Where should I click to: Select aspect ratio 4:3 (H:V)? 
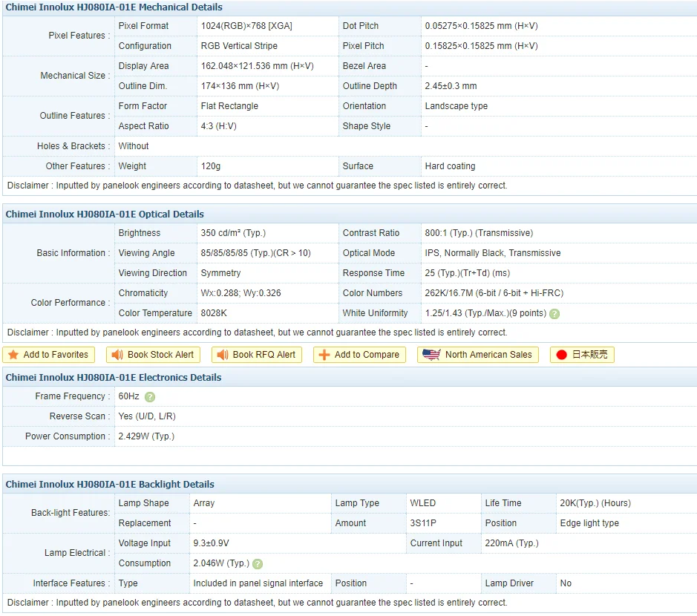point(219,126)
